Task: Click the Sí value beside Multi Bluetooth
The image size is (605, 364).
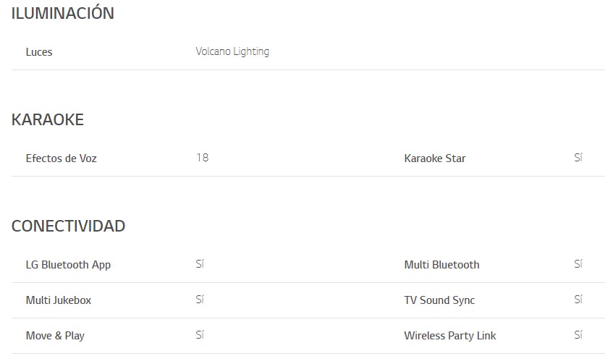Action: pos(578,264)
